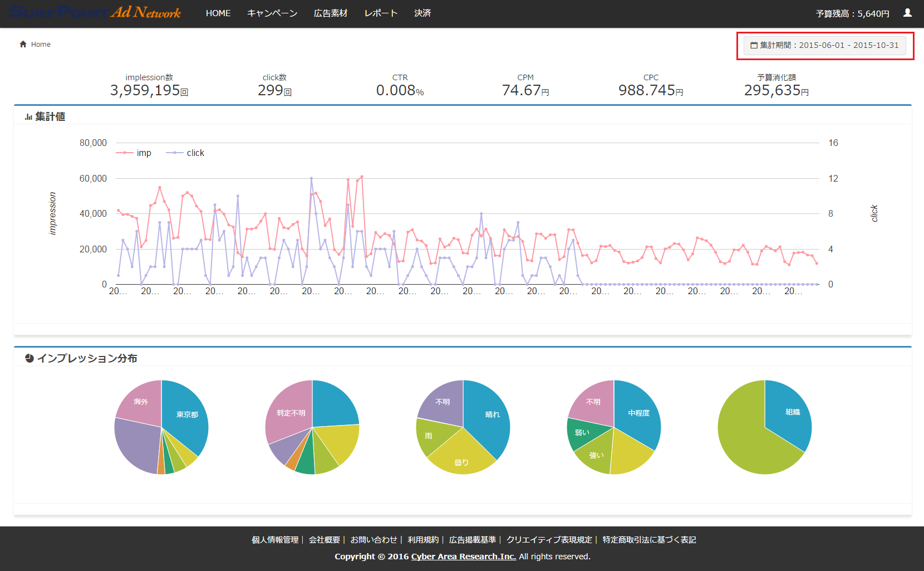924x571 pixels.
Task: Click the SurfPoint Ad Network logo
Action: 95,12
